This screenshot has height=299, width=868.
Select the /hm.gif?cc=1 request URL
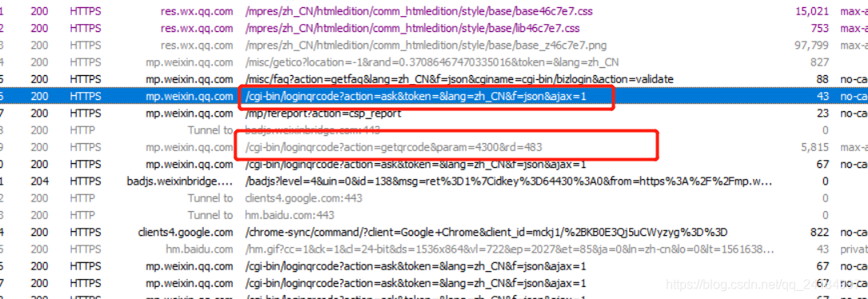(510, 249)
